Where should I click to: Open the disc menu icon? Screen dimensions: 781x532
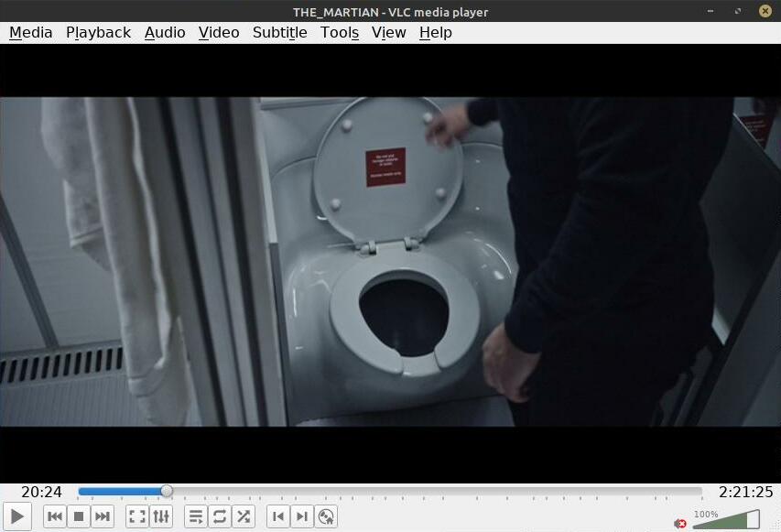point(326,516)
